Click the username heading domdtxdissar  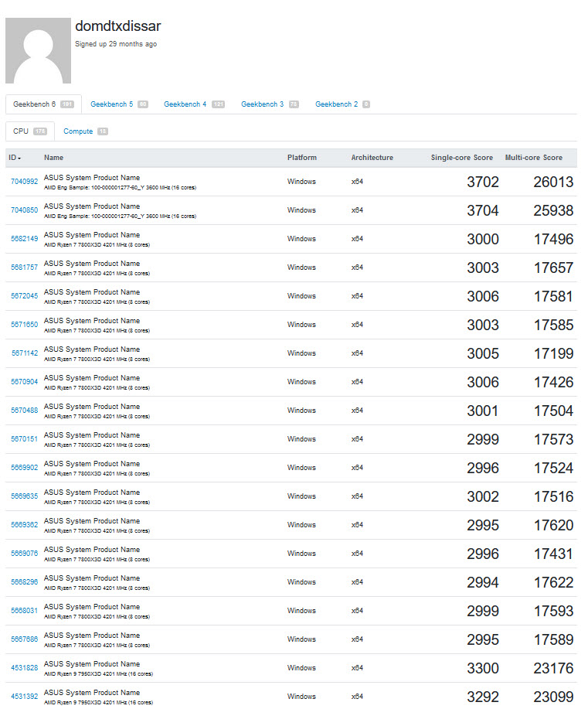(x=118, y=26)
